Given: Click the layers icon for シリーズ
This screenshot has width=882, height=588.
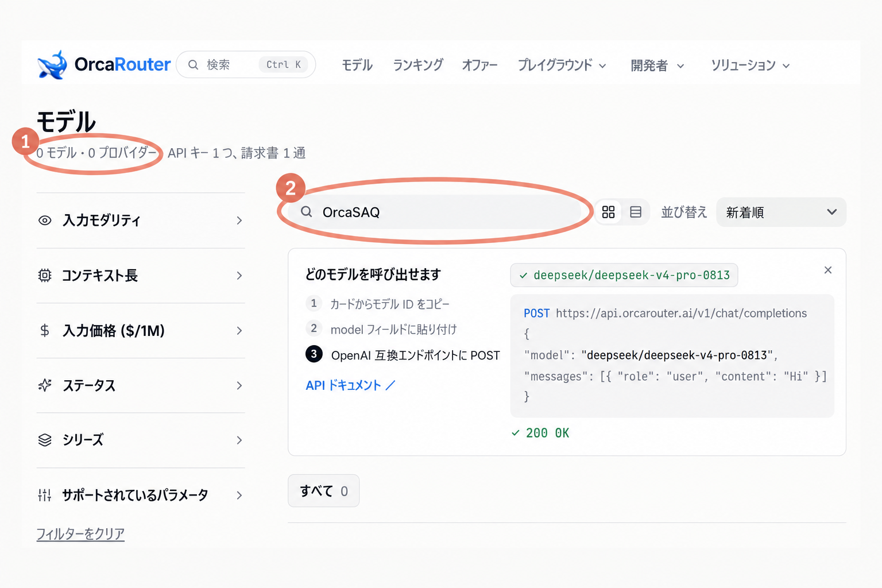Looking at the screenshot, I should [45, 440].
